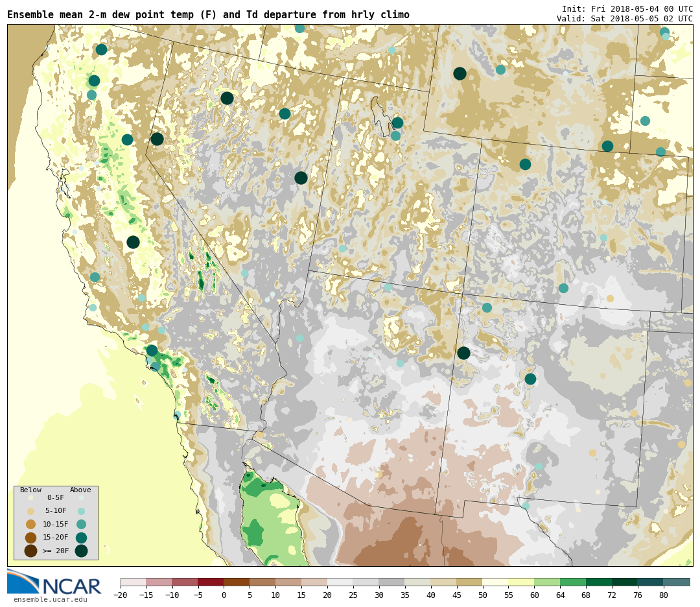Image resolution: width=700 pixels, height=607 pixels.
Task: Click the dark green swatch between 68 and 72
Action: coord(599,582)
